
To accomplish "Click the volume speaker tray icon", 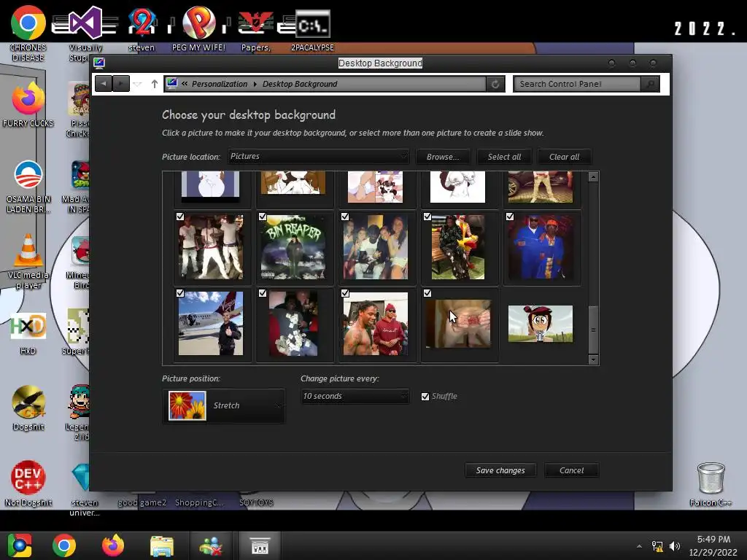I will [675, 546].
